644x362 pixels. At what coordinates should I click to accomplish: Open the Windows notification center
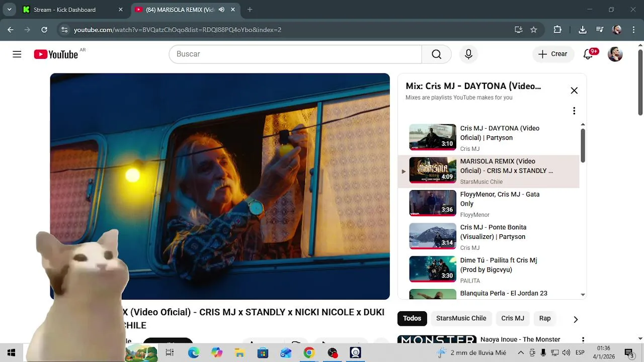629,352
